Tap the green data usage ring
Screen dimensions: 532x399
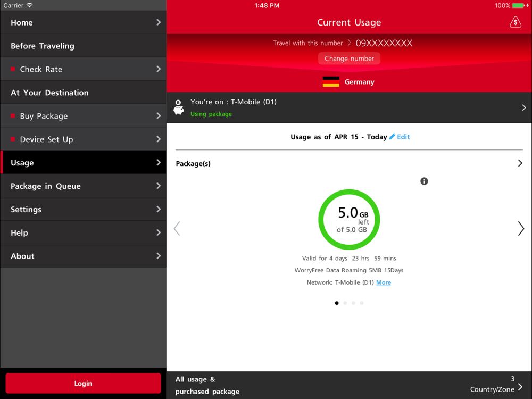coord(349,220)
